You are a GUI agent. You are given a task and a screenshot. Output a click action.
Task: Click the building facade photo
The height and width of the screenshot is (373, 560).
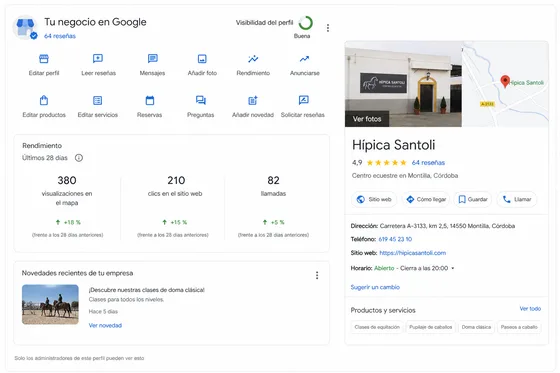point(403,84)
